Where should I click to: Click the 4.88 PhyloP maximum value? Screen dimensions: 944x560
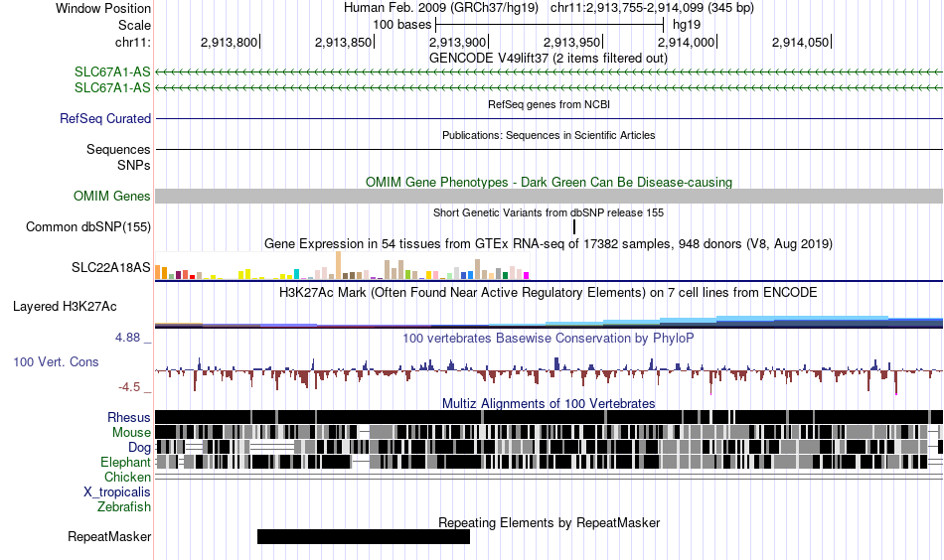click(x=127, y=338)
